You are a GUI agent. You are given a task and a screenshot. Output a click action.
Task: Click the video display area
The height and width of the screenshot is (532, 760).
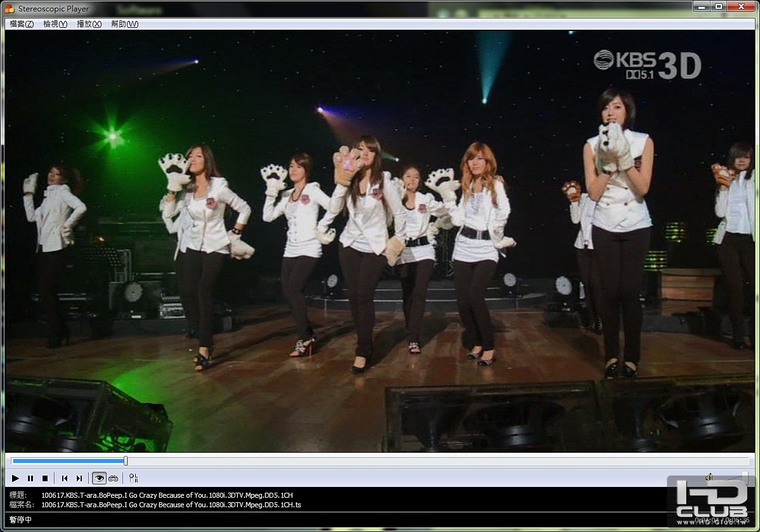[x=380, y=241]
